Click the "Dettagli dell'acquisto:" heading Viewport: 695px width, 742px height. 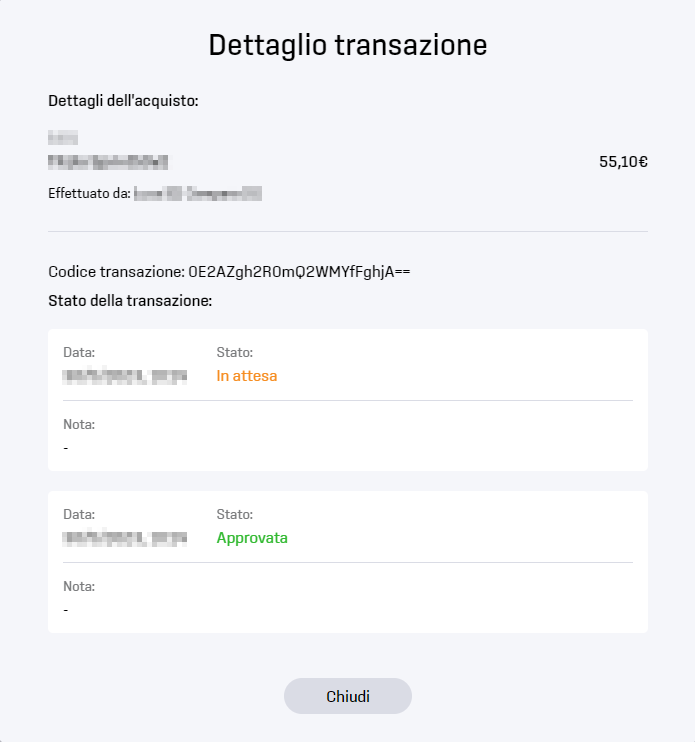123,101
